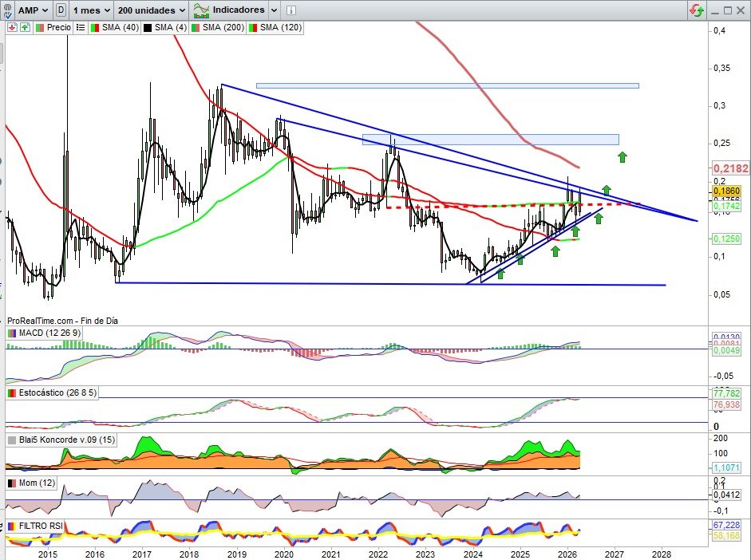Click the 0,2182 price label on axis

point(730,168)
